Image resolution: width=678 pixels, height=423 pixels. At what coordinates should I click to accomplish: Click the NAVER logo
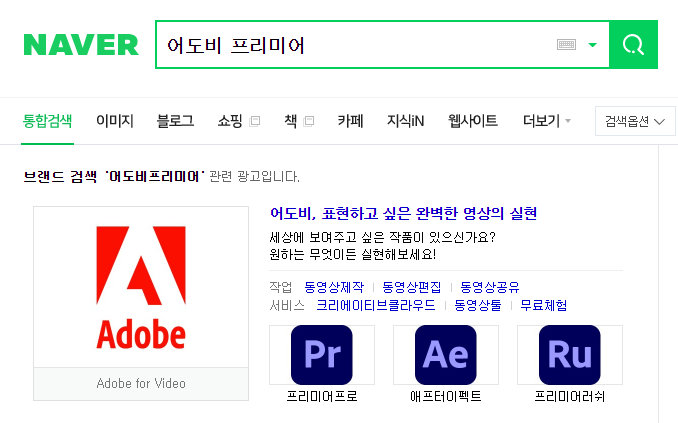(x=81, y=45)
